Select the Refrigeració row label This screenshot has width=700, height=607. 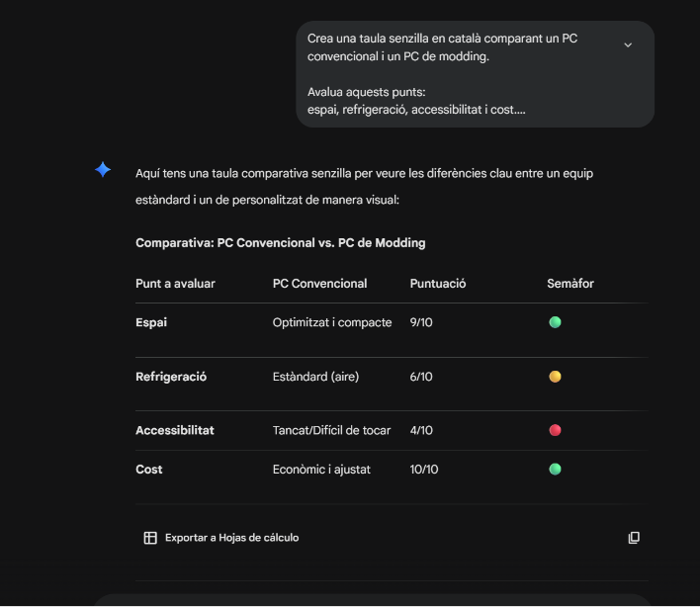171,377
